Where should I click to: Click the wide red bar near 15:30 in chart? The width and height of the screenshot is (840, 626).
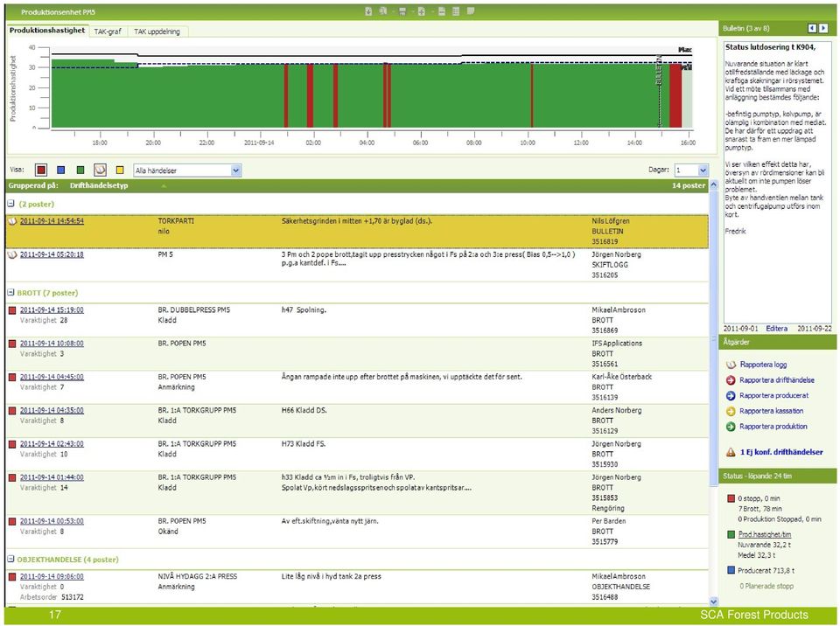[675, 95]
